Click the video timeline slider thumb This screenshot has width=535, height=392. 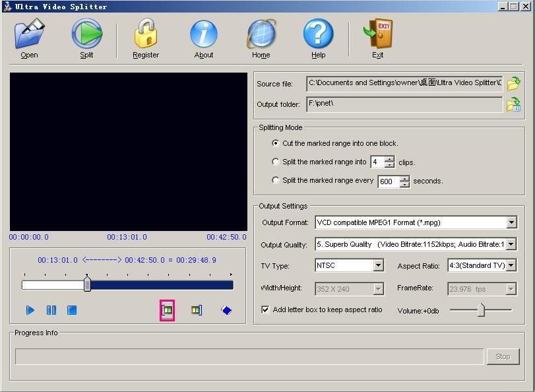point(87,284)
